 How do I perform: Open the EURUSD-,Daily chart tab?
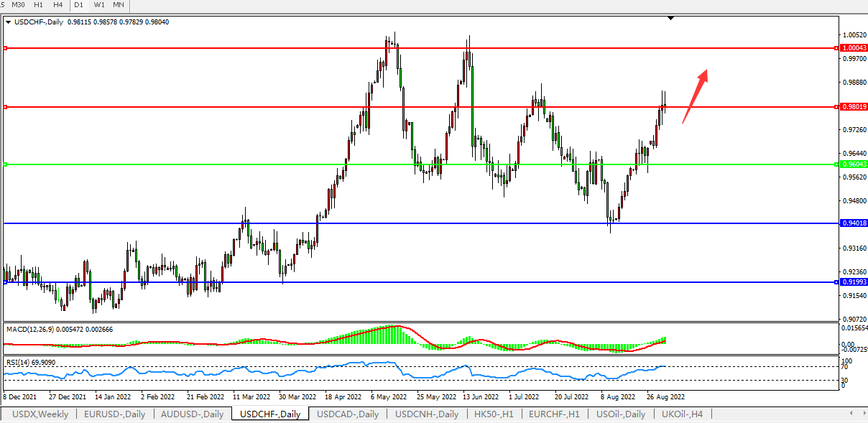(114, 414)
